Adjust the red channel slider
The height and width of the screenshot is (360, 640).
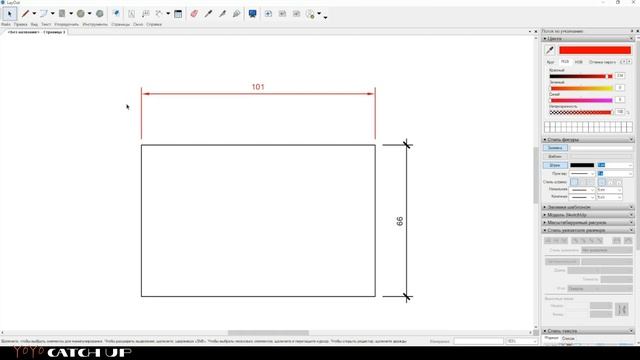coord(581,76)
